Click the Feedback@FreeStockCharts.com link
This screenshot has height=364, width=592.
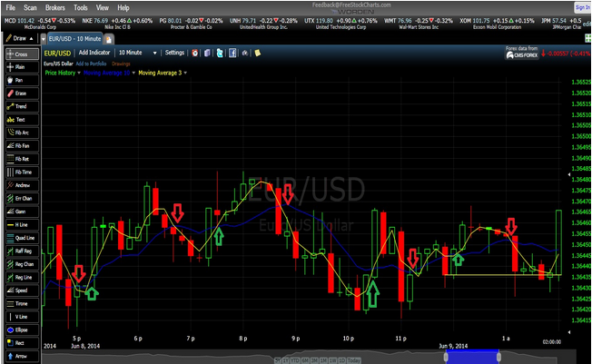351,5
